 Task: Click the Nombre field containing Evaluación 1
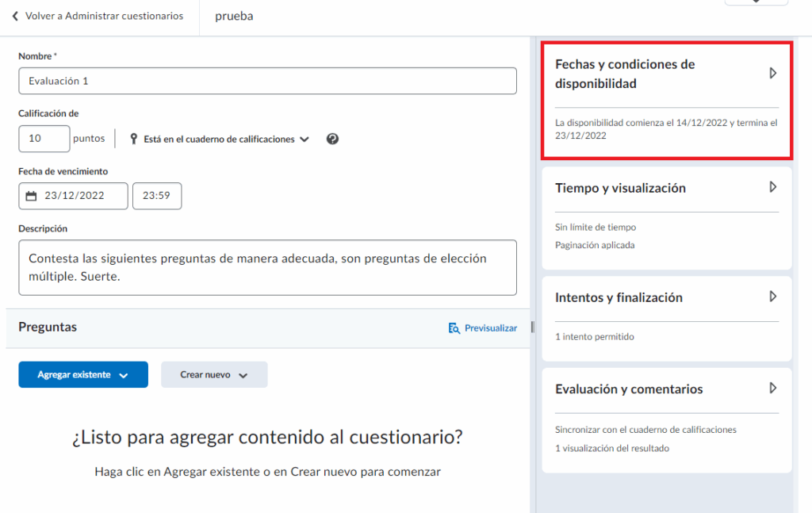click(267, 81)
